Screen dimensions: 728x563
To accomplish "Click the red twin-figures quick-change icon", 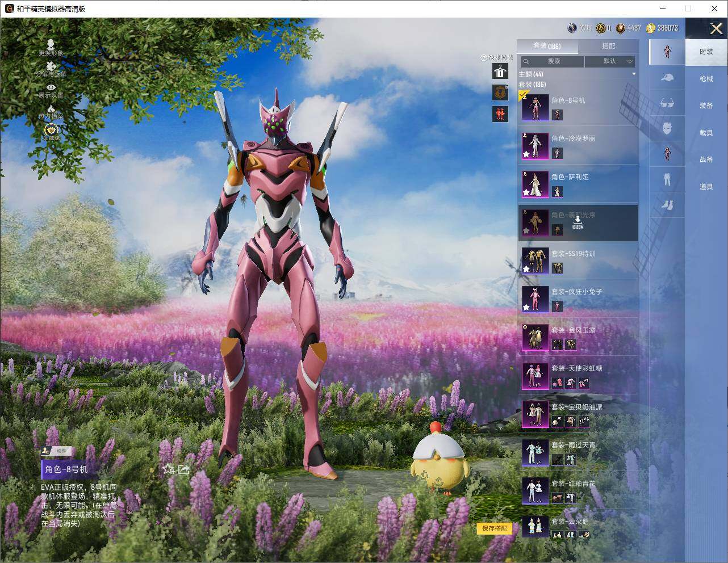I will coord(500,114).
